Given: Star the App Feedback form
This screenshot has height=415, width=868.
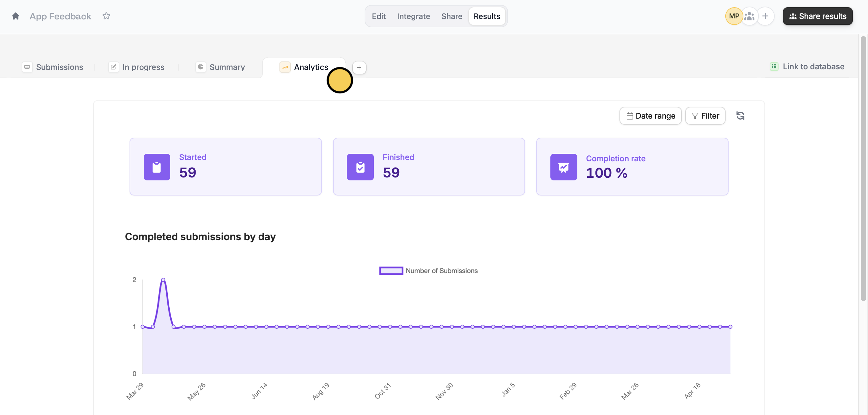Looking at the screenshot, I should point(106,16).
